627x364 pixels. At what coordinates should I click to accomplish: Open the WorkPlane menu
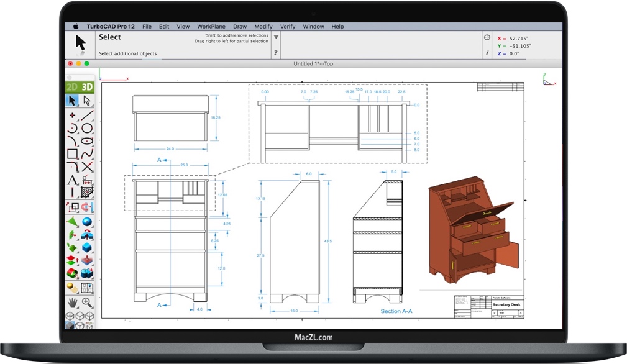pyautogui.click(x=211, y=26)
